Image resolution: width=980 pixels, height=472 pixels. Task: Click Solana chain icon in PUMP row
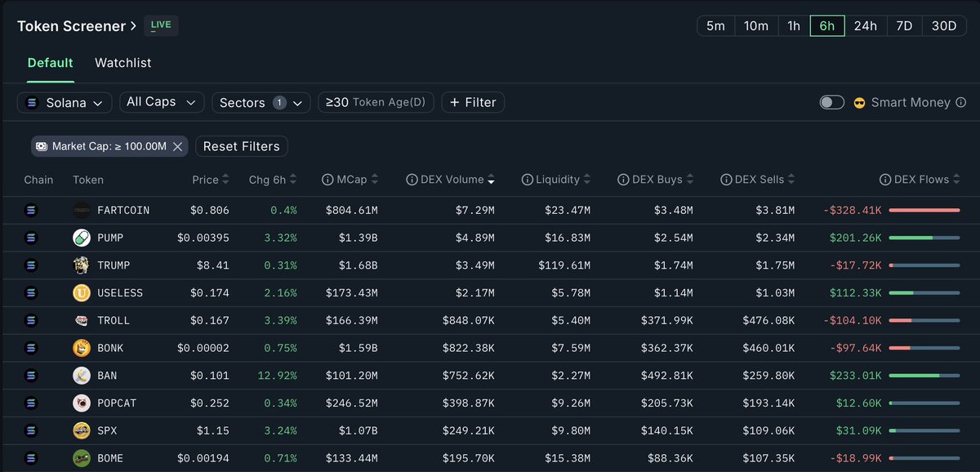click(32, 238)
